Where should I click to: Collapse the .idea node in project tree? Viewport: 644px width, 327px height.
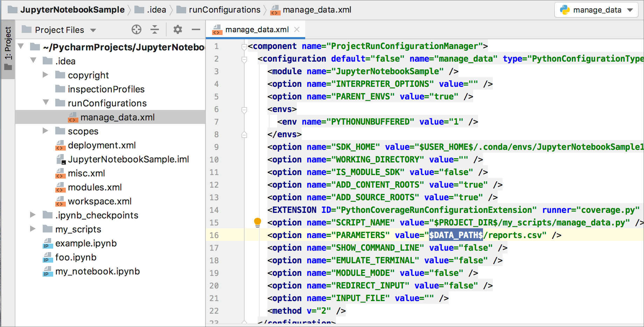33,61
